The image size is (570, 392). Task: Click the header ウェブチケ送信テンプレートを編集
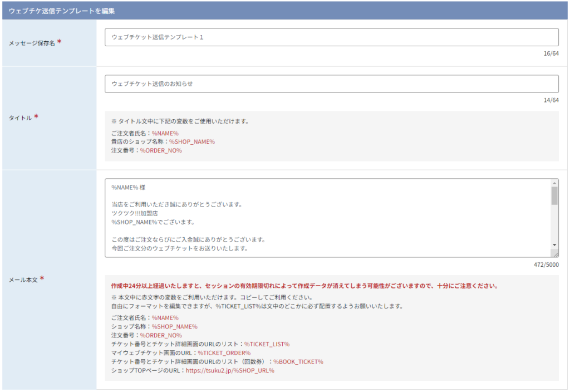point(62,11)
